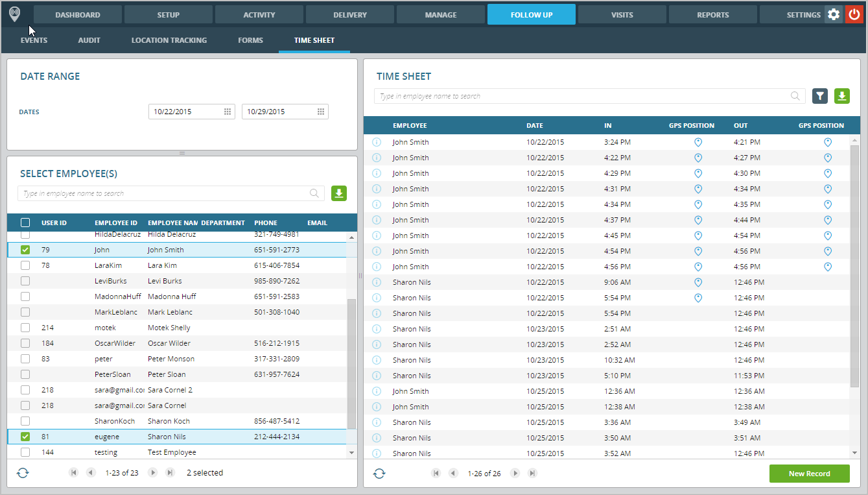Check the Test Employee checkbox
Image resolution: width=868 pixels, height=495 pixels.
click(25, 452)
